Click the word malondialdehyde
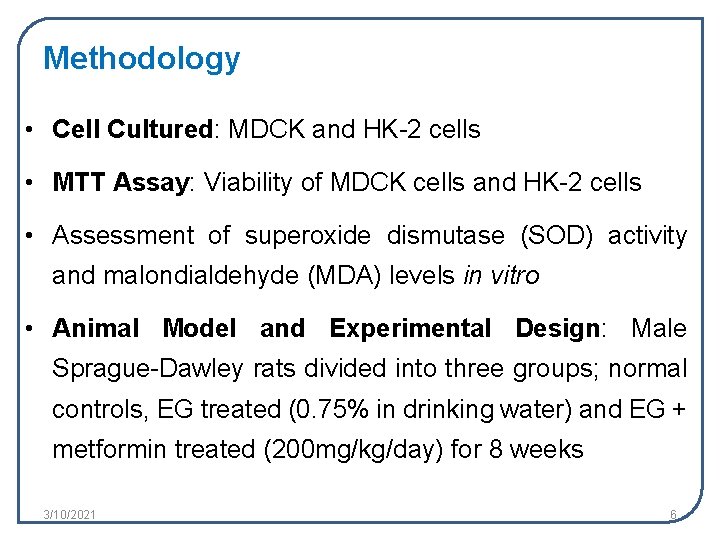This screenshot has width=720, height=540. [x=201, y=276]
